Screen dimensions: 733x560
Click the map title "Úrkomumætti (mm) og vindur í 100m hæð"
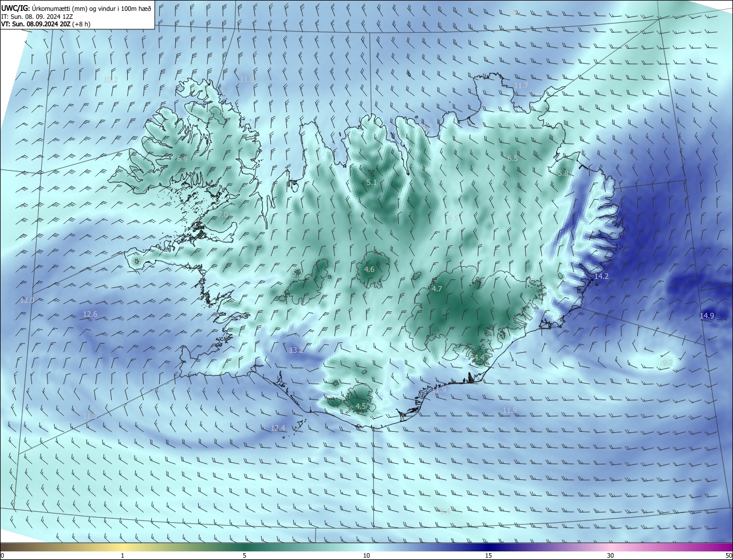point(92,8)
